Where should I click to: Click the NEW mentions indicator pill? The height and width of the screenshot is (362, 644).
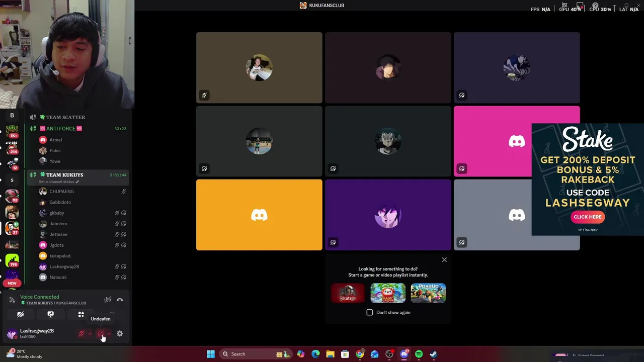click(x=12, y=283)
